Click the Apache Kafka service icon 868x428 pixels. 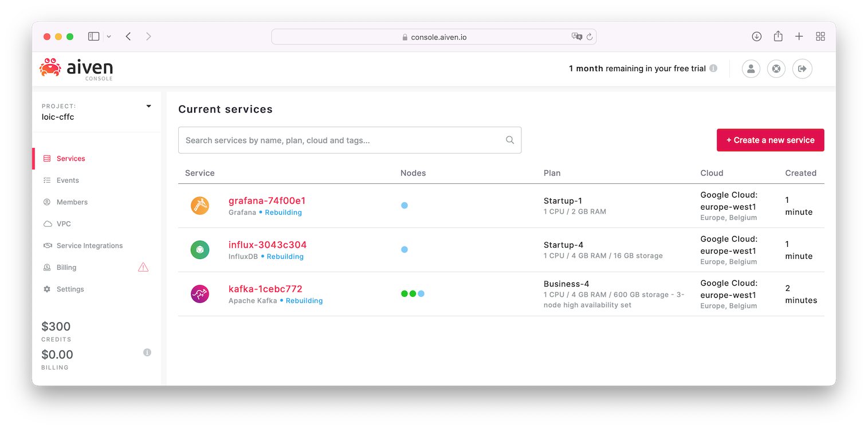coord(200,293)
